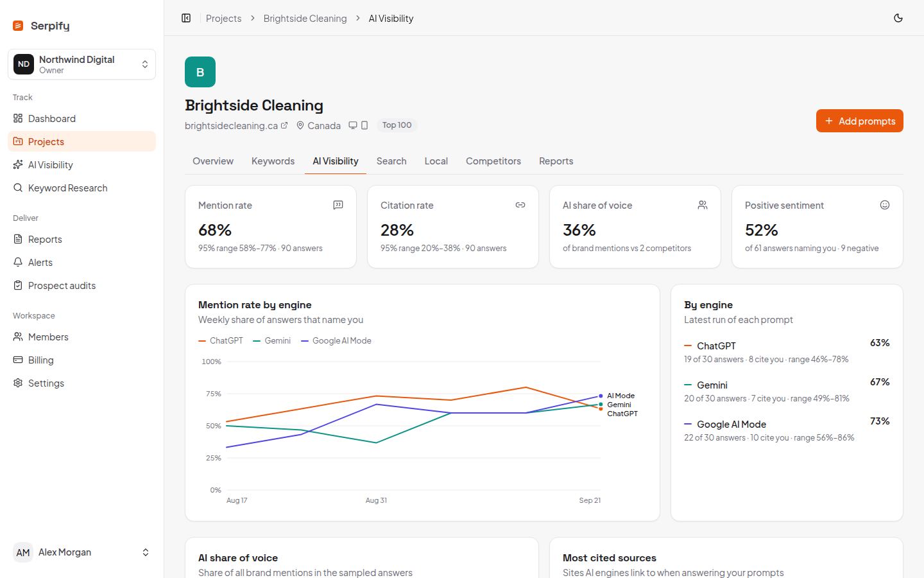Click the Canada location pin icon
This screenshot has width=924, height=578.
[x=300, y=125]
